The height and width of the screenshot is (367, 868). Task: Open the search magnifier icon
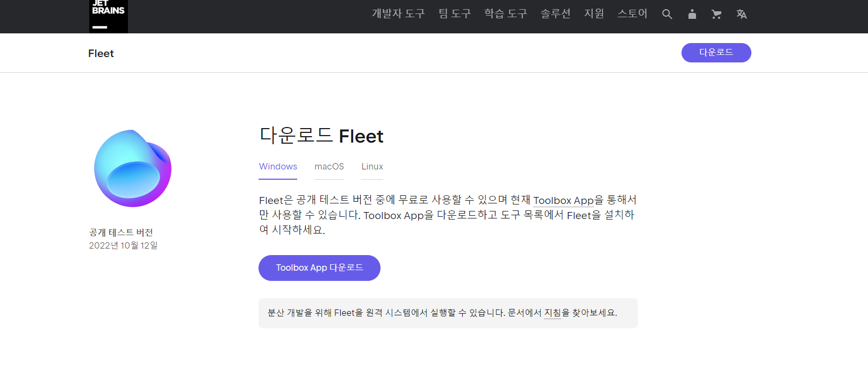pos(667,14)
